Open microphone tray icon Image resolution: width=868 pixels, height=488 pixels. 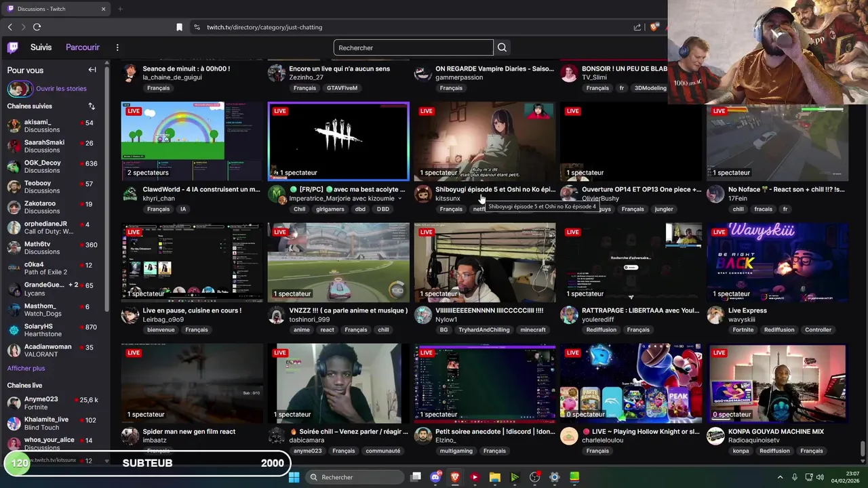point(795,477)
